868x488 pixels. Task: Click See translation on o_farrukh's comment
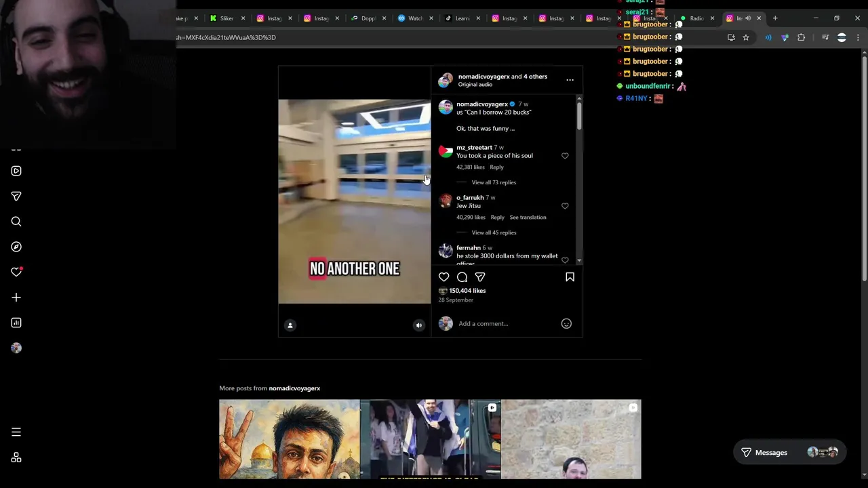[x=528, y=217]
